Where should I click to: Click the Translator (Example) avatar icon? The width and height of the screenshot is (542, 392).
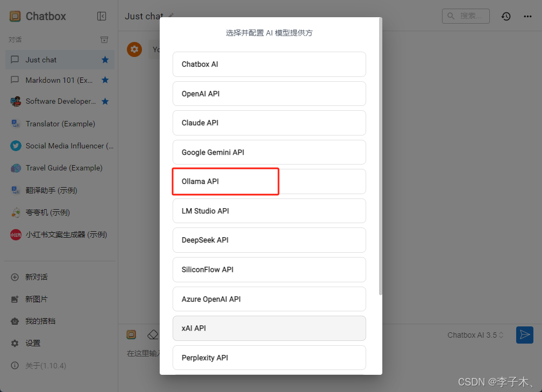click(16, 124)
